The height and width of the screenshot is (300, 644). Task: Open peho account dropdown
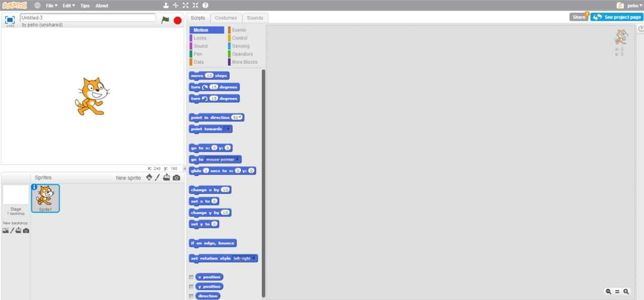(635, 6)
